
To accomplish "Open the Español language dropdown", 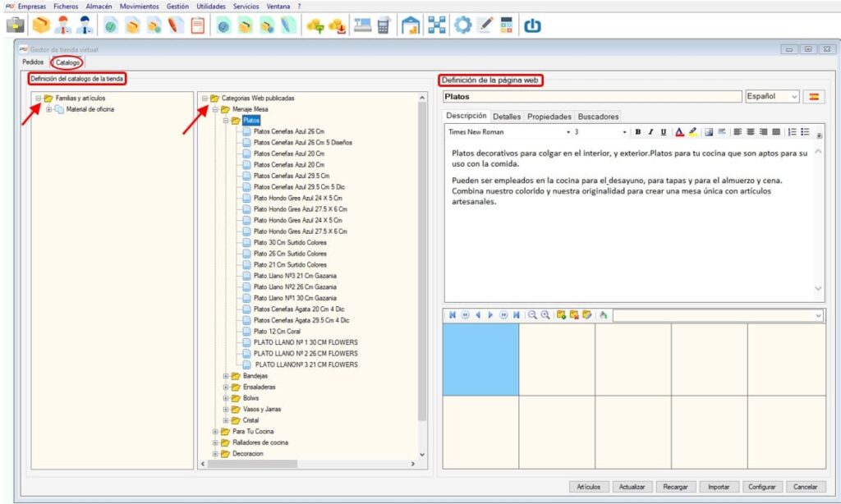I will pyautogui.click(x=772, y=97).
